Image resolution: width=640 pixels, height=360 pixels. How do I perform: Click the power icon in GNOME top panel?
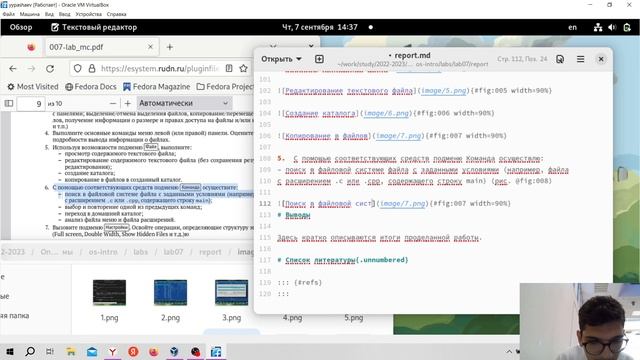(627, 27)
